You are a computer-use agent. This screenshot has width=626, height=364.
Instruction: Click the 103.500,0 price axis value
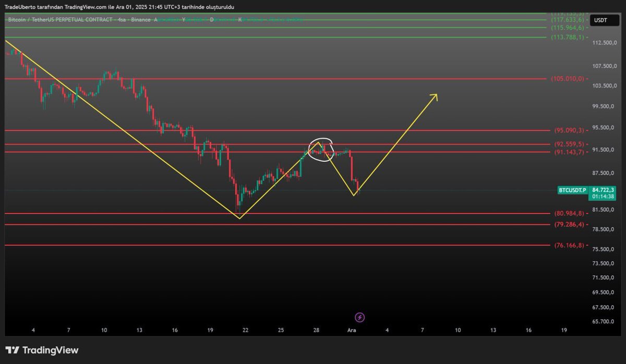click(x=606, y=86)
